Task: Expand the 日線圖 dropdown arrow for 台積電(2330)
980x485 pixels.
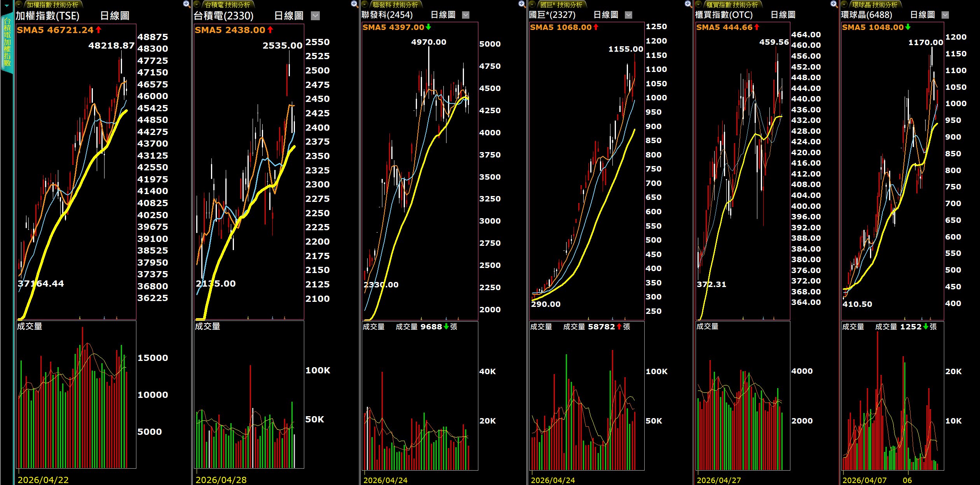Action: point(316,16)
